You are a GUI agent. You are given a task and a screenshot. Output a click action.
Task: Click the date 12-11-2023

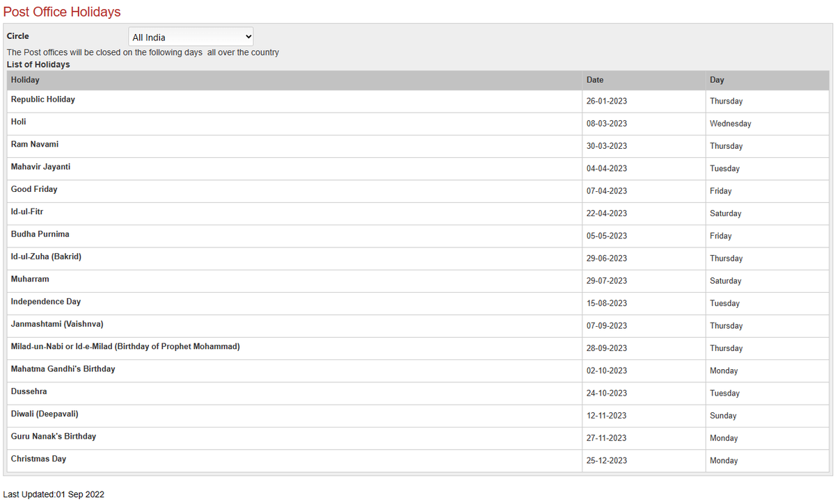607,416
